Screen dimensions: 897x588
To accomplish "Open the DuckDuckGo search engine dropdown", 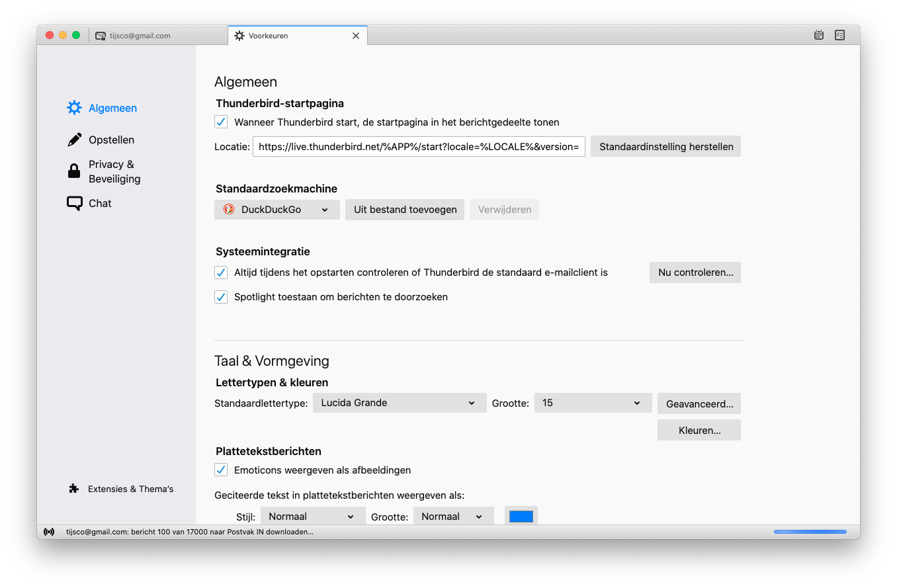I will tap(277, 210).
